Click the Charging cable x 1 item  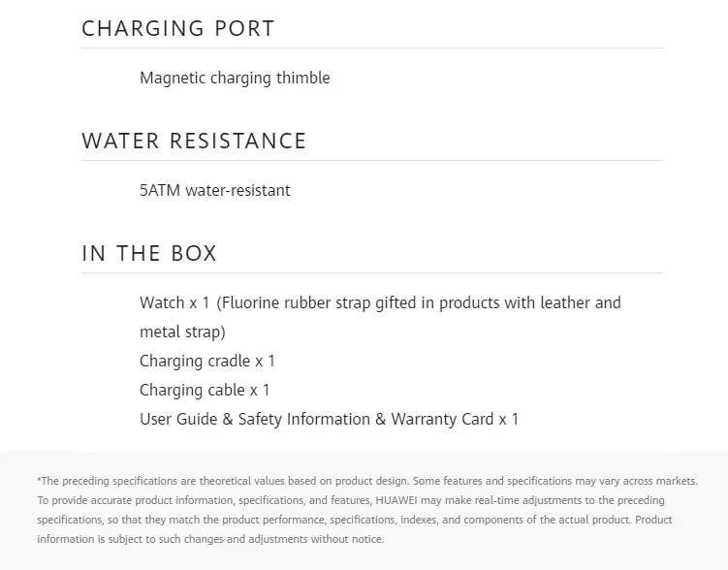coord(205,390)
